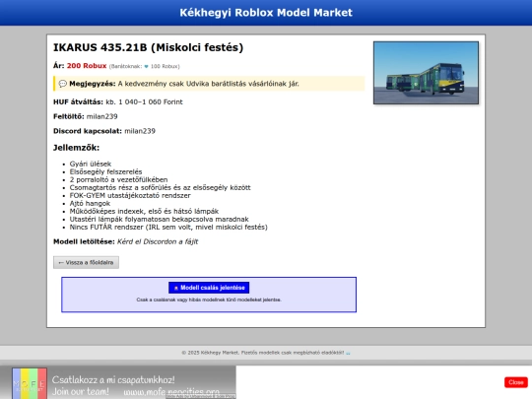This screenshot has height=399, width=532.
Task: Click 'IKARUS 435.21B (Miskolci festés)' heading
Action: (148, 47)
